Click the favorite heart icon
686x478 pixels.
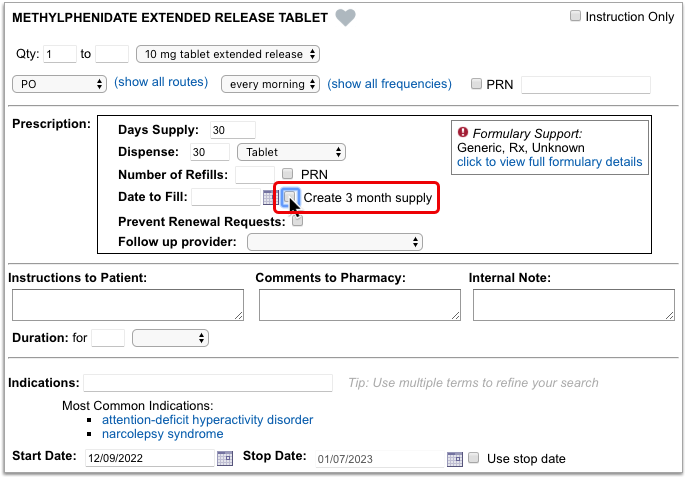345,17
